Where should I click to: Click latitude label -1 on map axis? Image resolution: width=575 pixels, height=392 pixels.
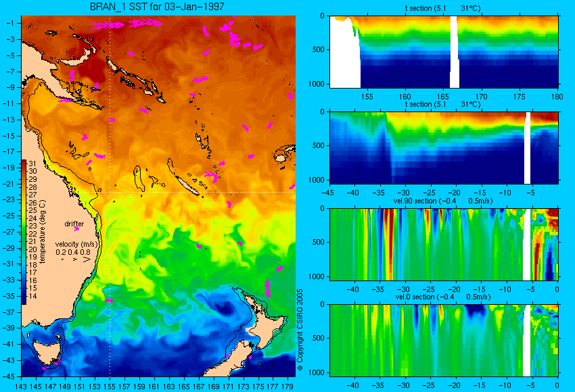[x=11, y=23]
